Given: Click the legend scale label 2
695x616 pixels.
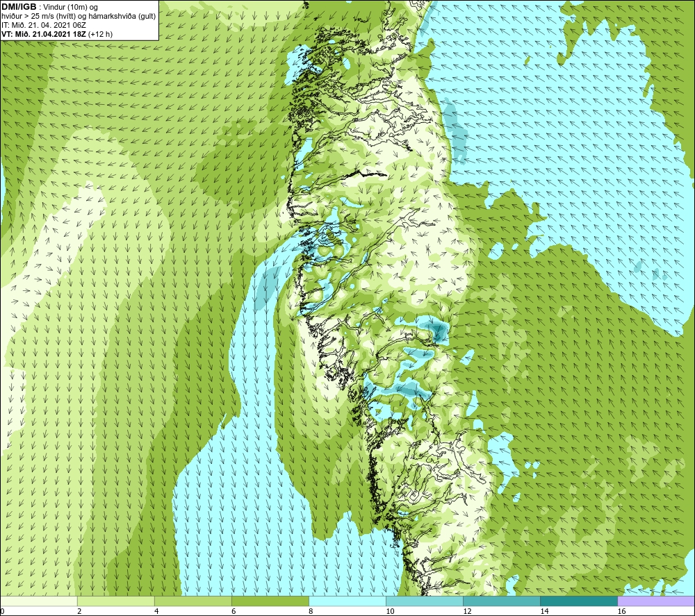Looking at the screenshot, I should pos(79,612).
